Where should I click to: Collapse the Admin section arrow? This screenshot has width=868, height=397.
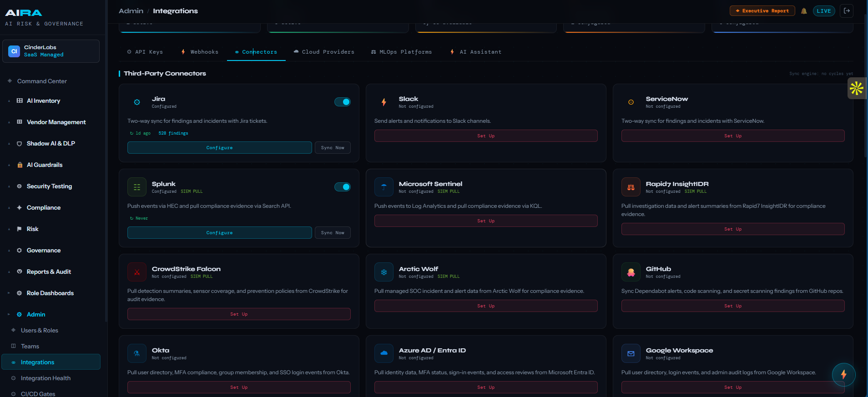pyautogui.click(x=9, y=314)
